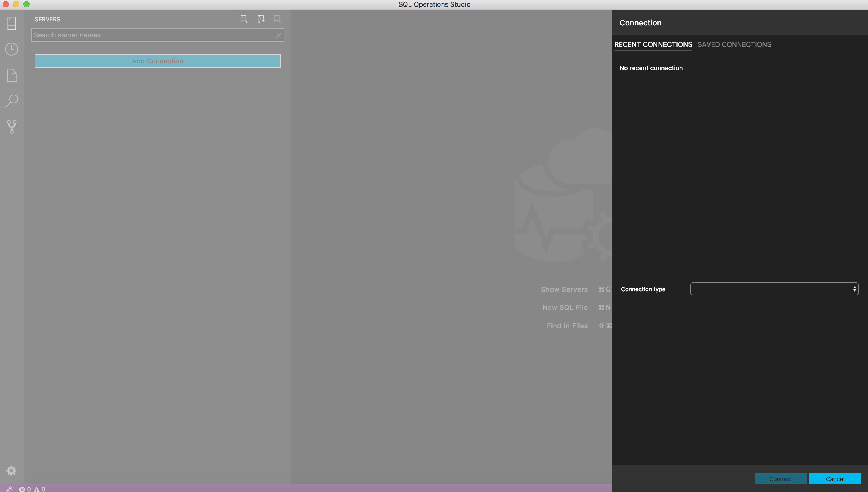
Task: Click the SERVERS panel title
Action: pyautogui.click(x=47, y=19)
